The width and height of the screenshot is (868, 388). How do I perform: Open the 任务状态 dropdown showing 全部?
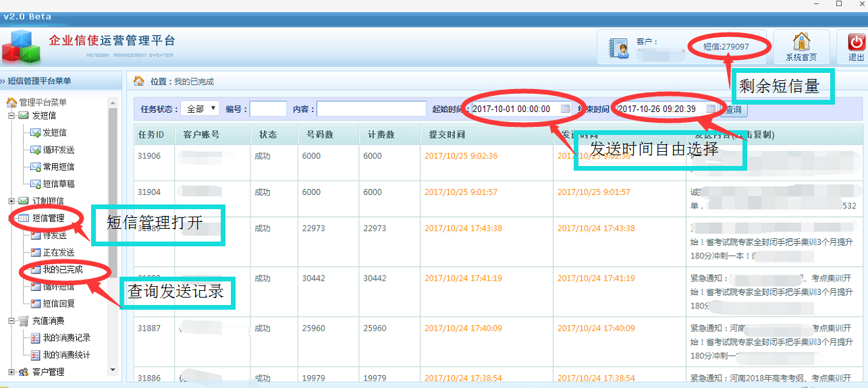point(200,109)
